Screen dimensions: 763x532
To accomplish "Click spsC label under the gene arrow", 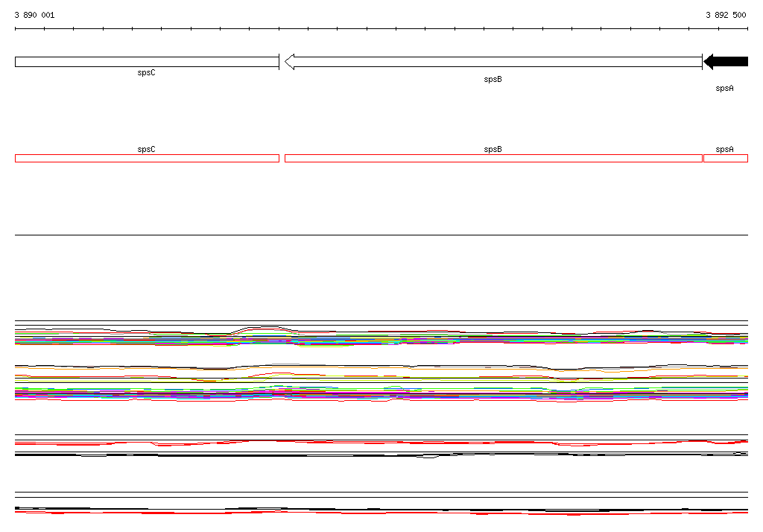I will pyautogui.click(x=147, y=73).
